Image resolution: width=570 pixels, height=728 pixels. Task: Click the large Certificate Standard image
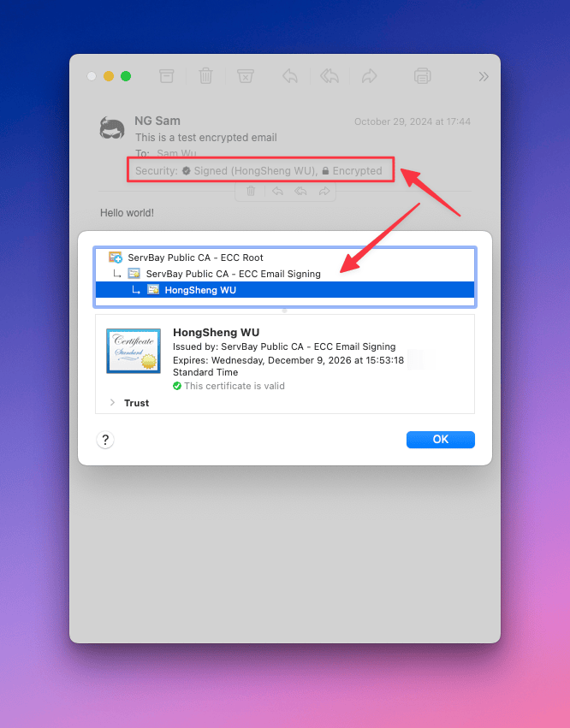point(134,351)
